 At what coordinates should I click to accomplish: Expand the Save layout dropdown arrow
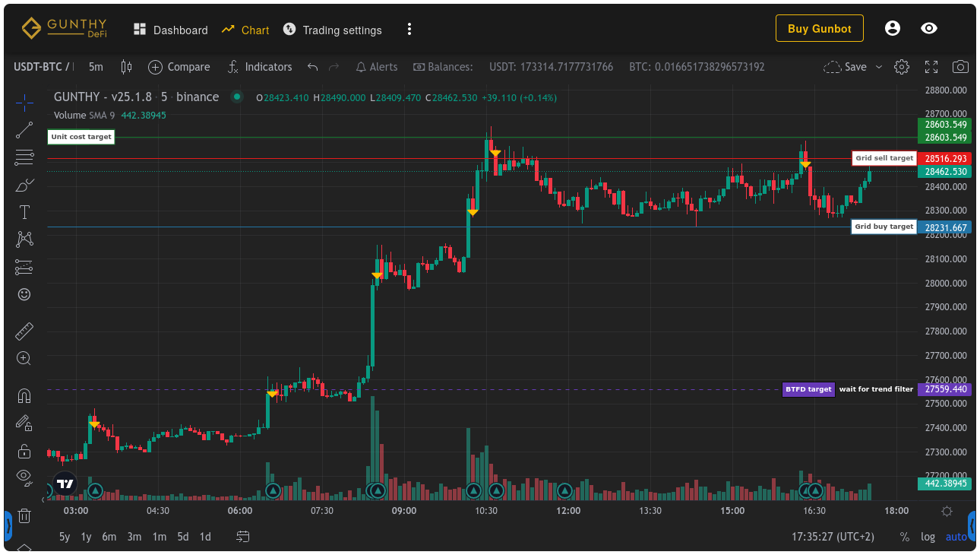(879, 67)
